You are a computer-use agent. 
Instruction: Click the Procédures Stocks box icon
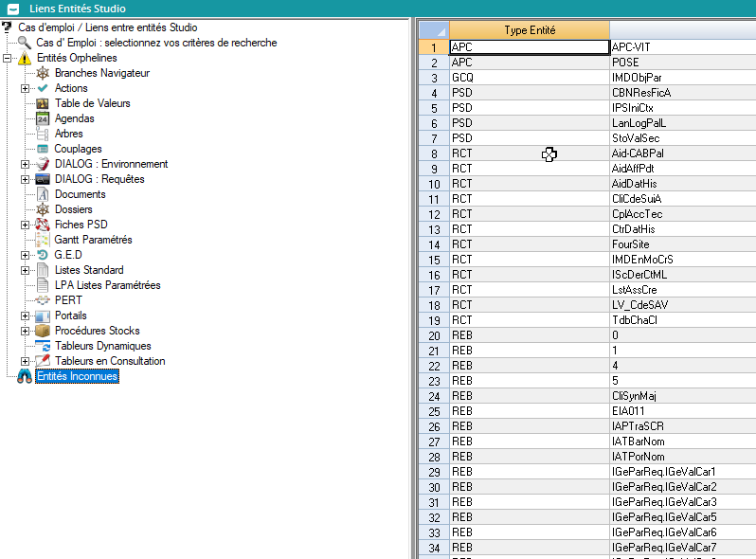click(x=42, y=331)
